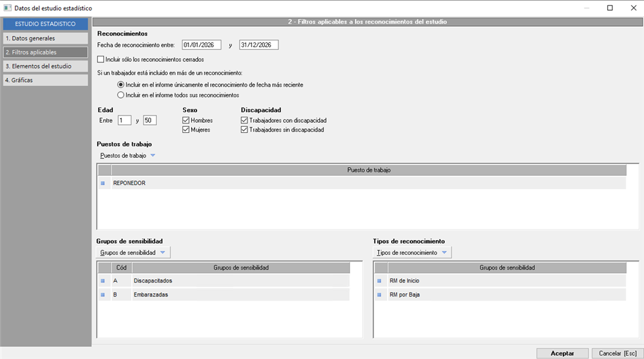Open the 'Puestos de trabajo' dropdown
Viewport: 644px width, 359px height.
point(127,156)
